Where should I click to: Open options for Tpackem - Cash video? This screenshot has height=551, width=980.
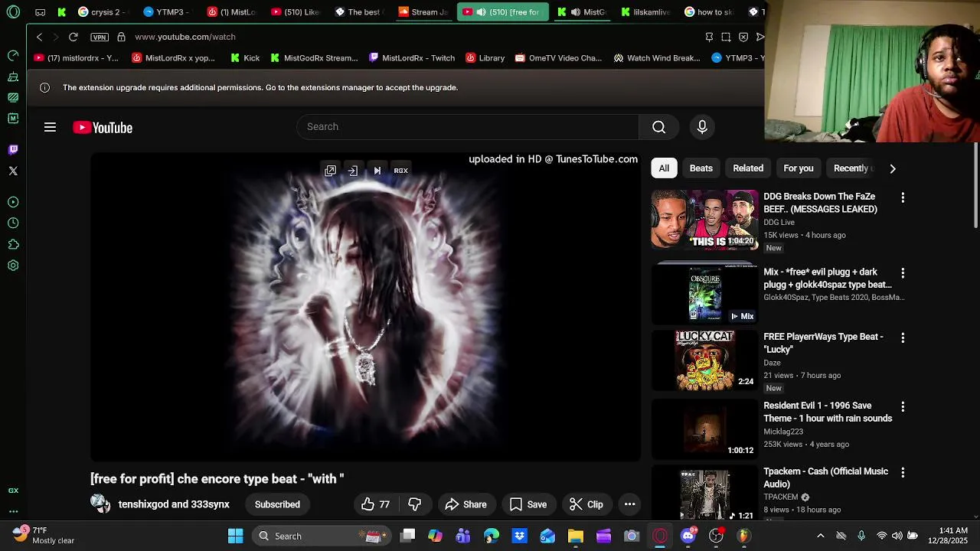(903, 473)
